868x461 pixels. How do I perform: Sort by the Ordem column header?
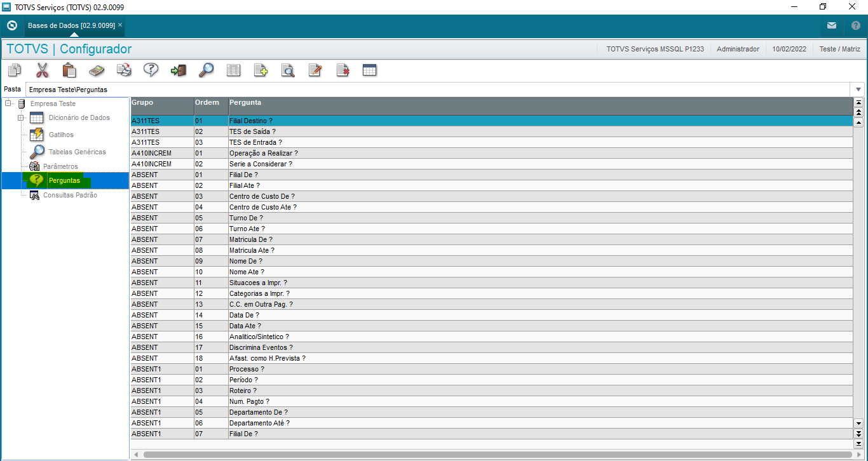211,106
